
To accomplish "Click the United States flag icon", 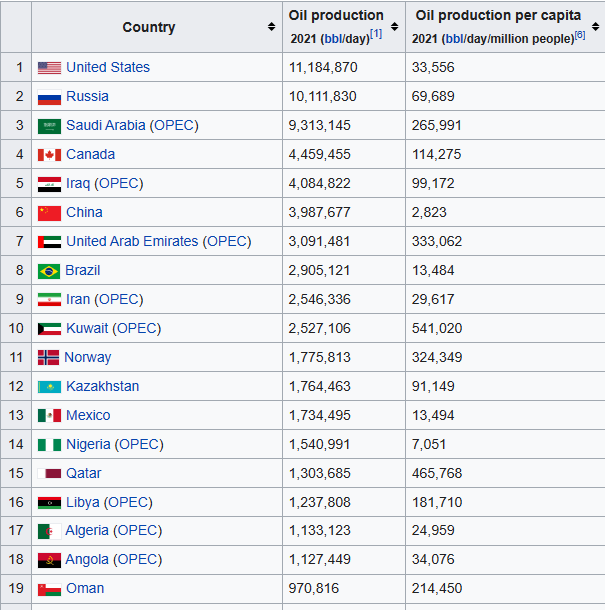I will 49,68.
